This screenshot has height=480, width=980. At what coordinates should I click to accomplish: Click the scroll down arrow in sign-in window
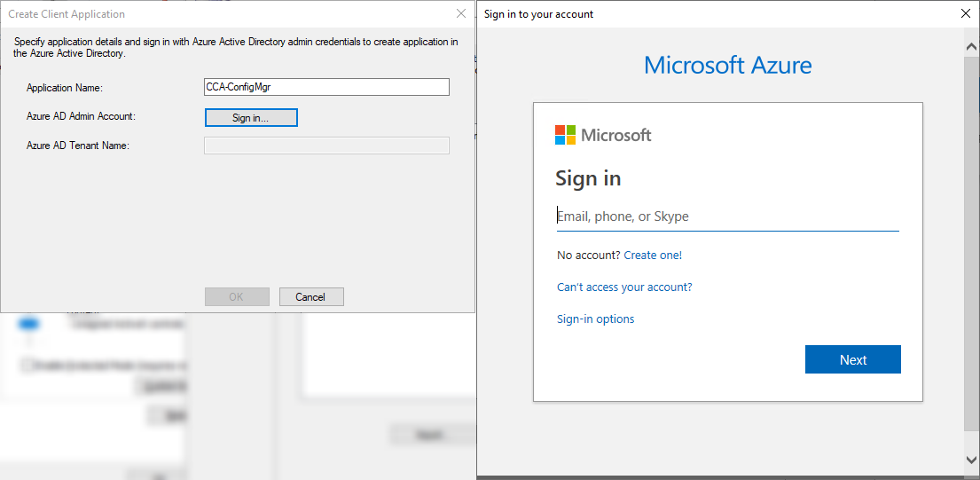click(x=972, y=460)
